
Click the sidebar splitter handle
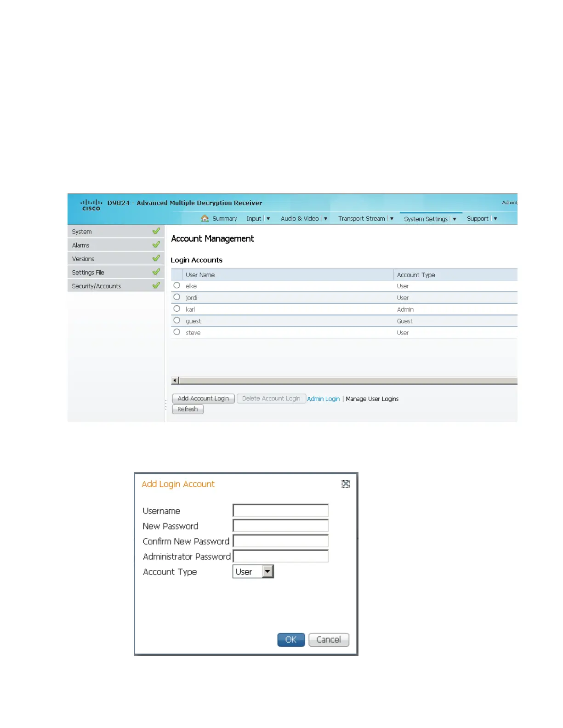coord(166,404)
